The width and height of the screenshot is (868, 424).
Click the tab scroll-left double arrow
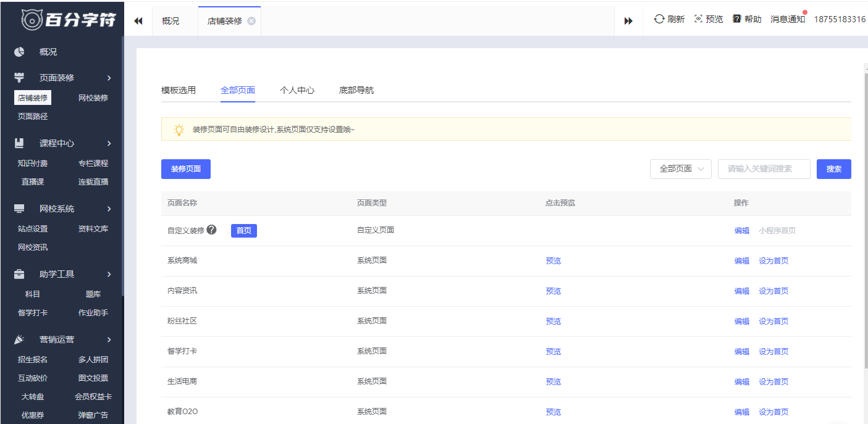pos(138,21)
